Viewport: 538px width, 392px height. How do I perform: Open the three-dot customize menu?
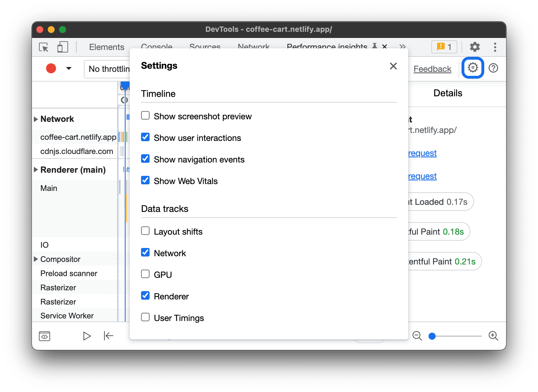495,47
